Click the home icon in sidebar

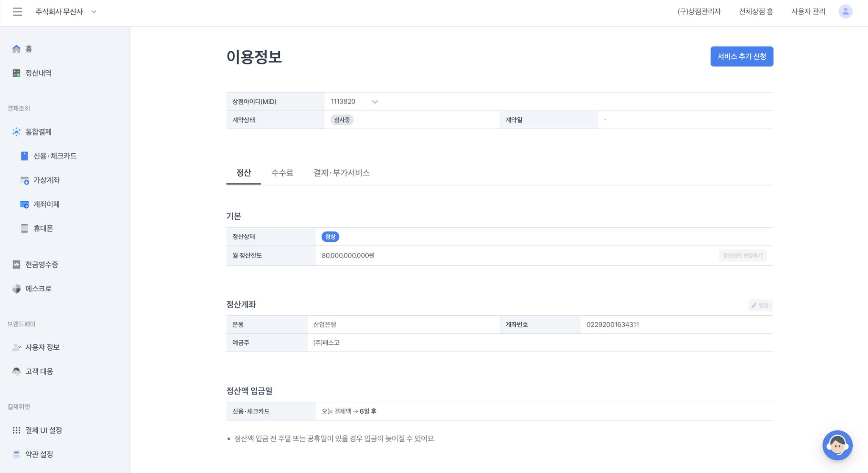17,49
